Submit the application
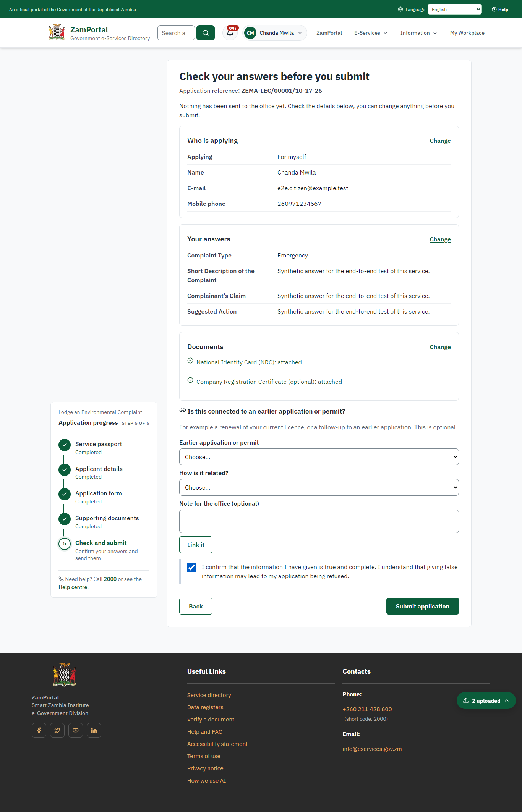 (422, 606)
